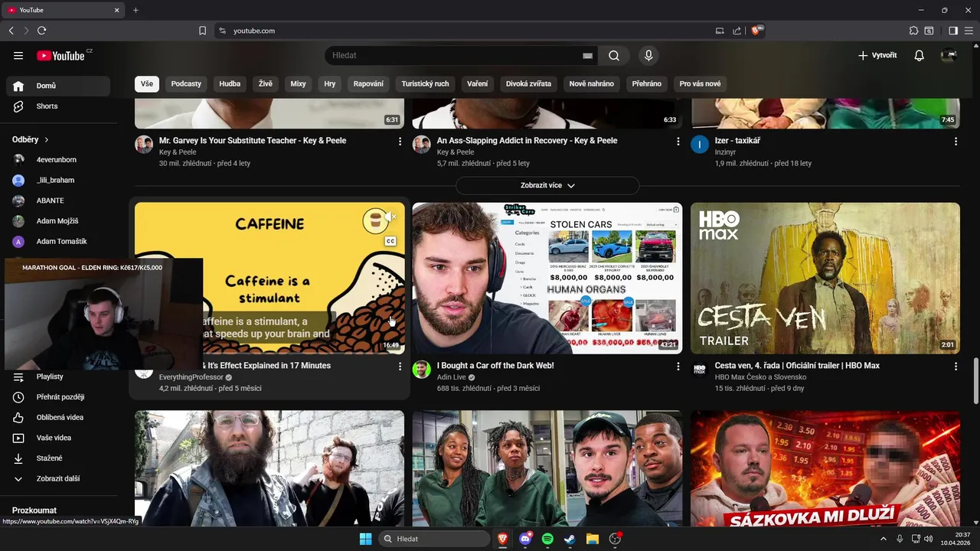The width and height of the screenshot is (980, 551).
Task: Open the notifications bell
Action: coord(920,55)
